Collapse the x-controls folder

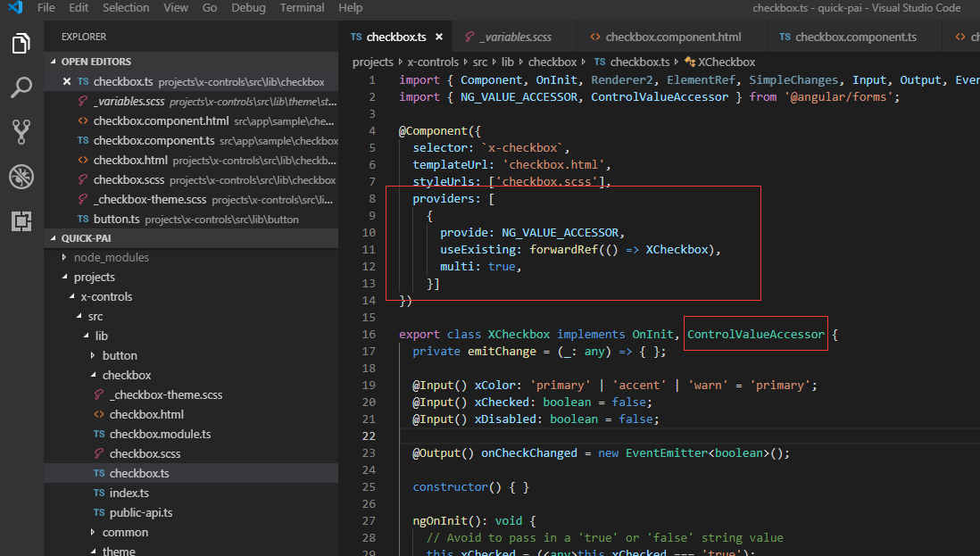105,296
